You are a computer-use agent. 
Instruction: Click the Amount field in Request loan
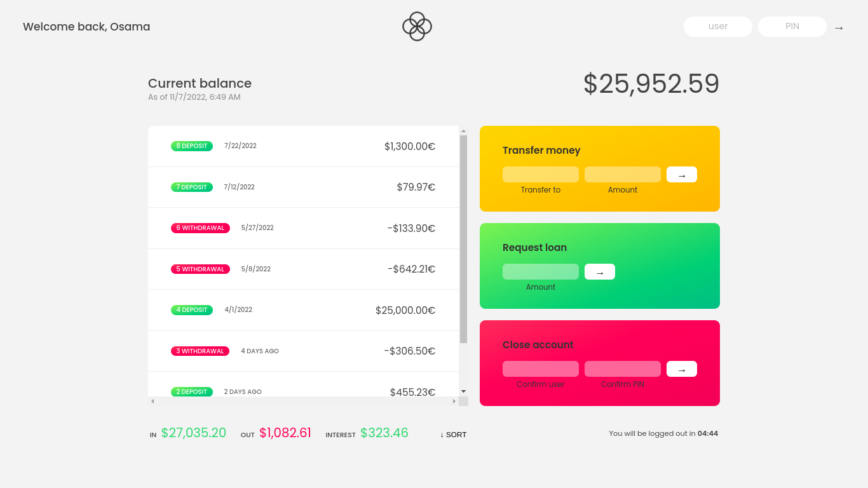click(540, 271)
